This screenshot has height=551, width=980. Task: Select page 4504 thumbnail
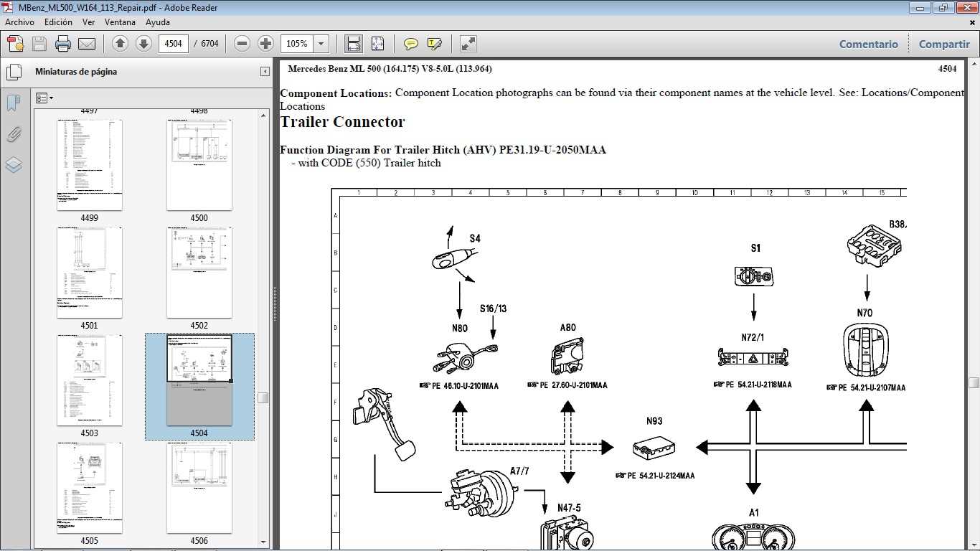pos(199,380)
